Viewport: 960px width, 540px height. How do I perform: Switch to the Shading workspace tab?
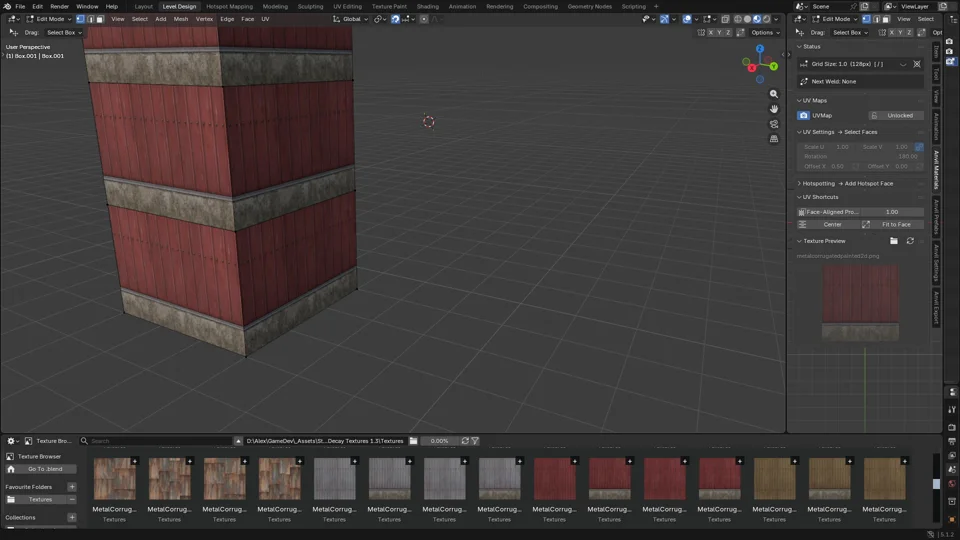[427, 6]
